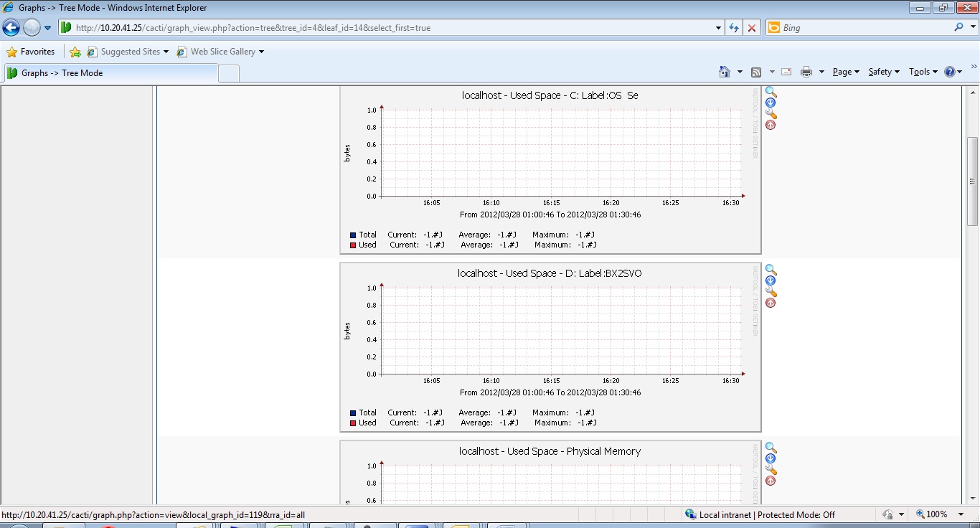This screenshot has width=980, height=528.
Task: Click the Protected Mode: Off status text
Action: (x=796, y=514)
